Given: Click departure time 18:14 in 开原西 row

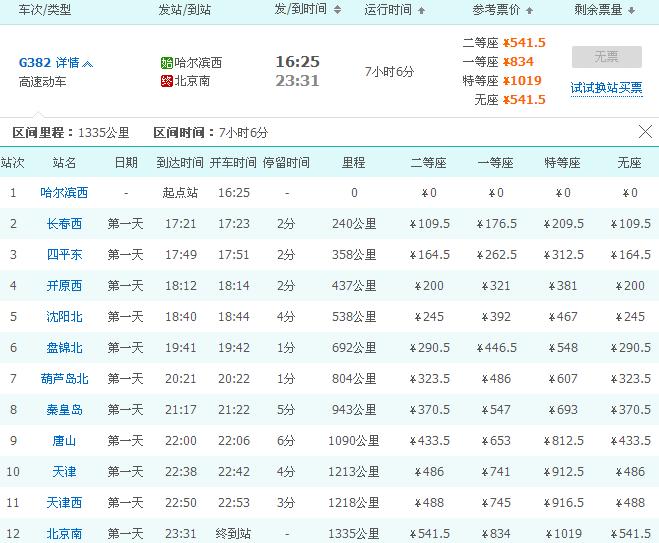Looking at the screenshot, I should point(234,286).
